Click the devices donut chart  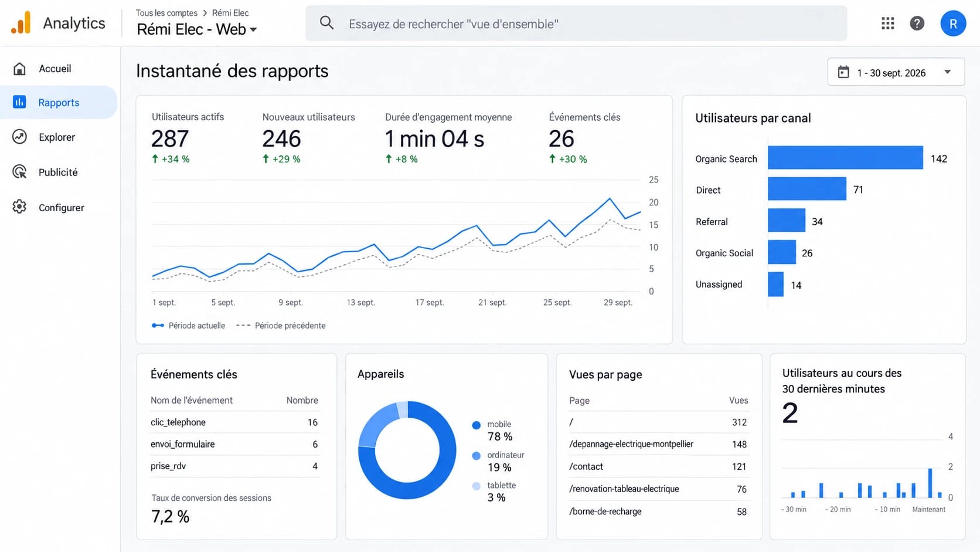(x=407, y=450)
